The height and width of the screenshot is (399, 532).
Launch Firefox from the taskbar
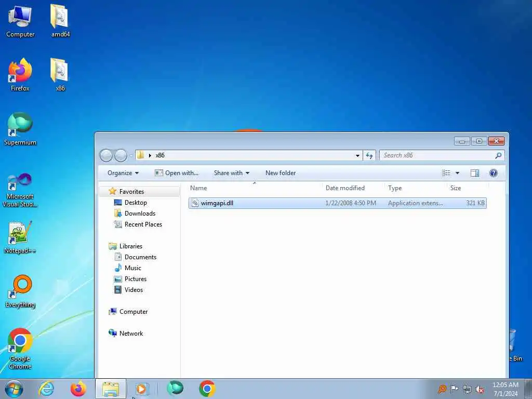pos(78,389)
